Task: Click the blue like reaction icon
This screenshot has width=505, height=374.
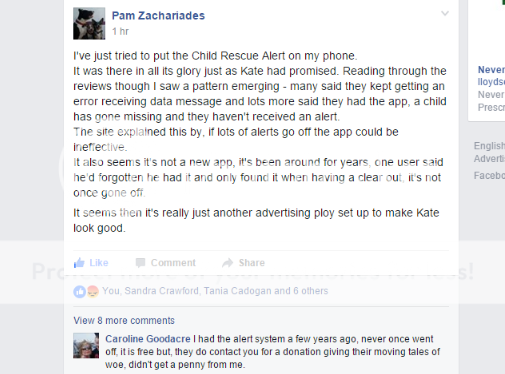Action: point(79,292)
